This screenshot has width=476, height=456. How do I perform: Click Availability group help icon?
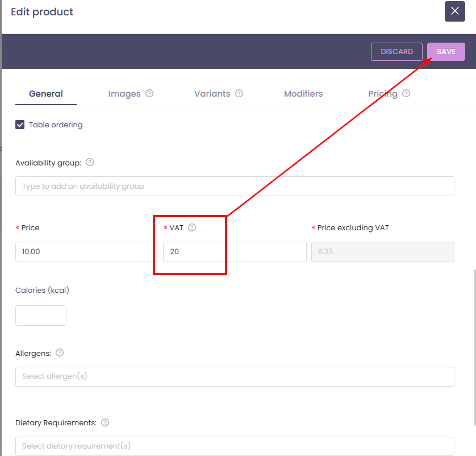coord(90,162)
